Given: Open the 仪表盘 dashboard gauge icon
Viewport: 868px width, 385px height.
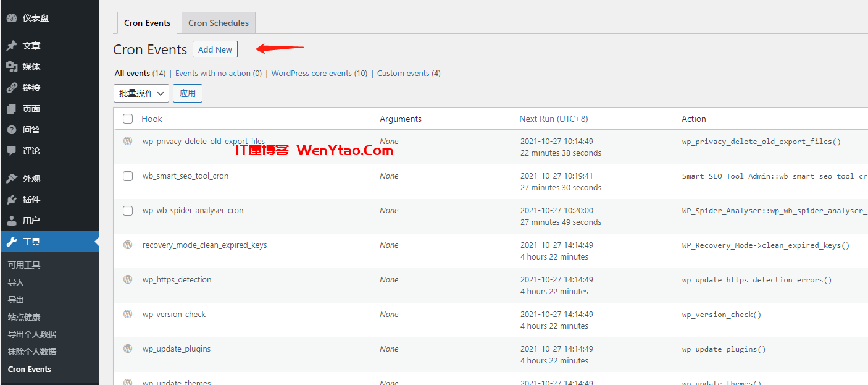Looking at the screenshot, I should [x=12, y=18].
